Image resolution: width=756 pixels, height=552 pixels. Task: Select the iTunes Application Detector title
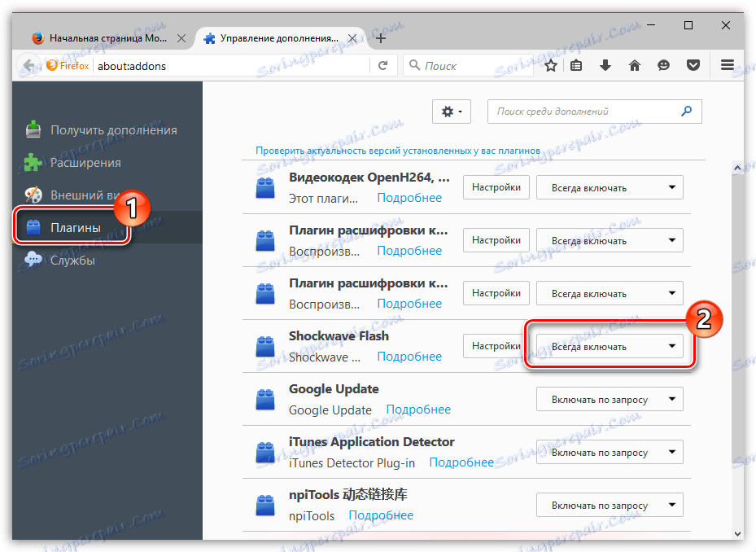[x=372, y=442]
